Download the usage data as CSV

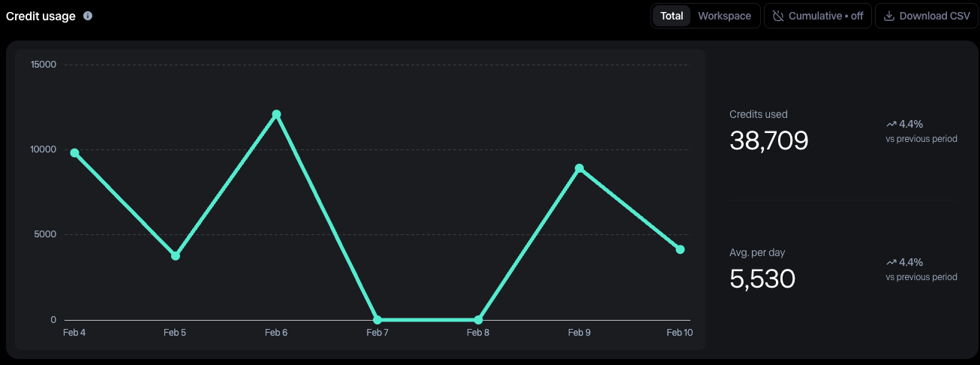926,16
